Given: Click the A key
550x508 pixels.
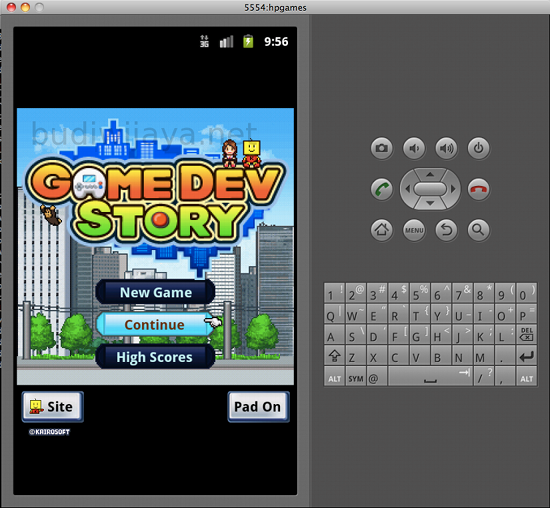Looking at the screenshot, I should [334, 334].
